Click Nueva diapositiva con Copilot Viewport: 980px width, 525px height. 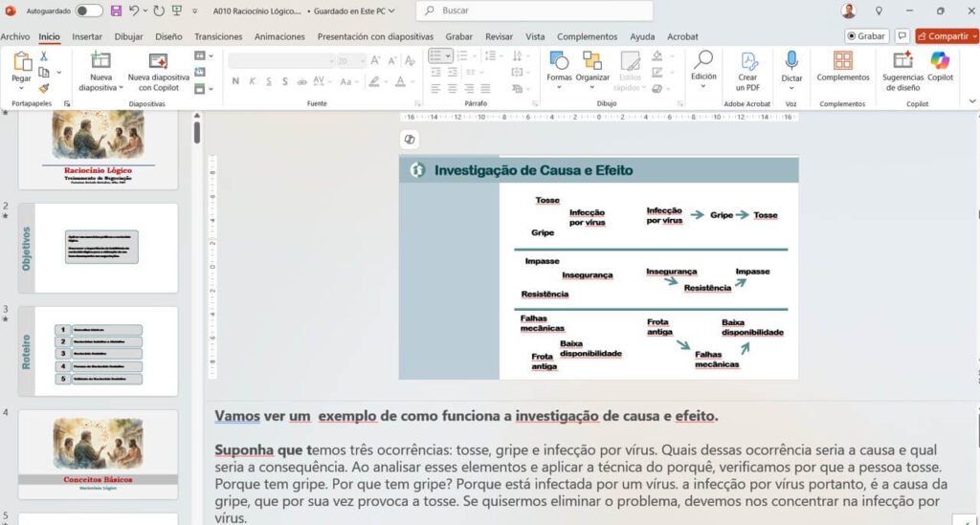158,71
